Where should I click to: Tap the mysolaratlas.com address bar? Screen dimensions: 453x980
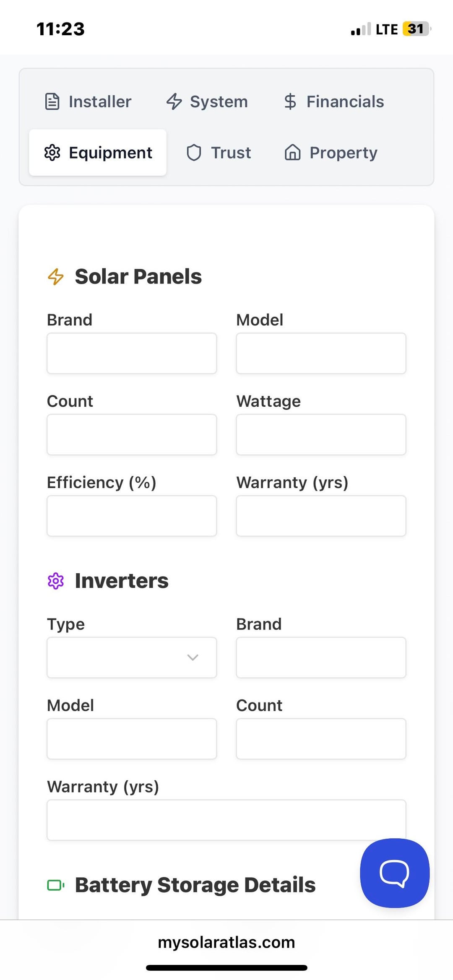tap(226, 942)
